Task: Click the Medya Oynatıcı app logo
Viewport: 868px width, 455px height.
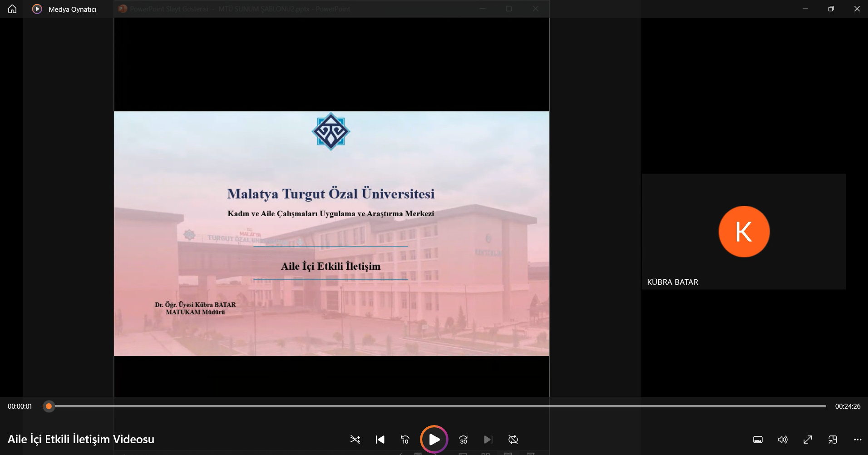Action: point(37,9)
